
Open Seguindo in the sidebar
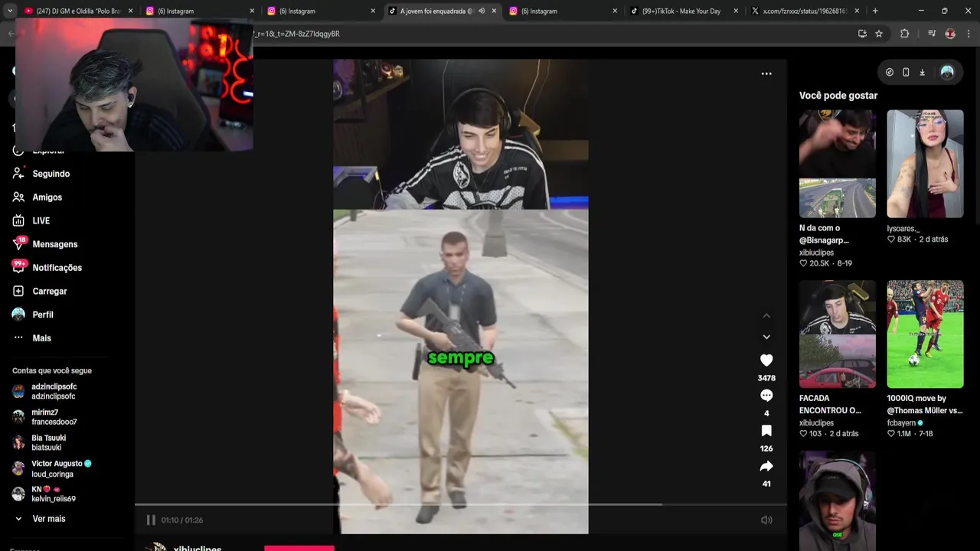point(51,174)
